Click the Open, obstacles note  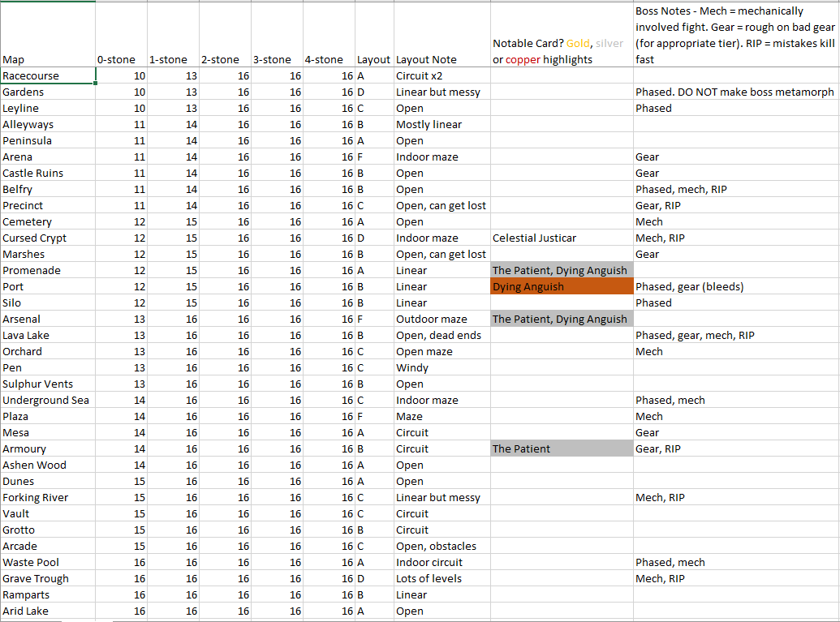click(x=442, y=546)
